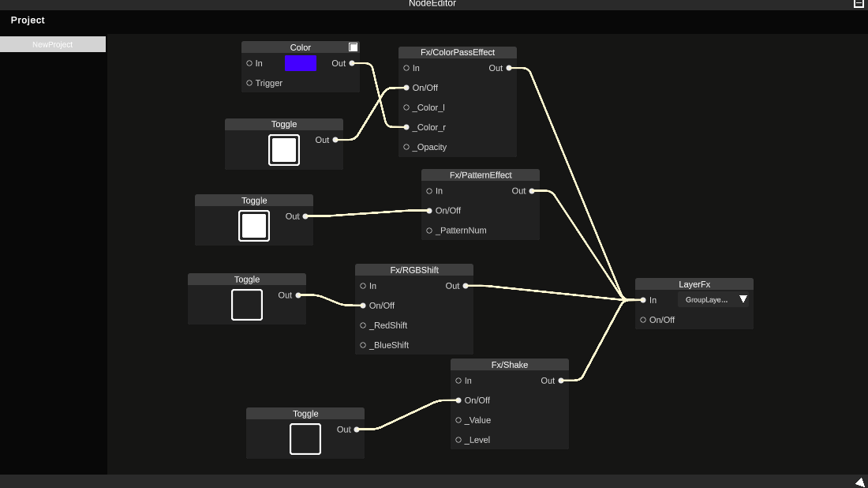Image resolution: width=868 pixels, height=488 pixels.
Task: Click the _PatternNum socket on Fx/PatternEffect
Action: coord(428,231)
